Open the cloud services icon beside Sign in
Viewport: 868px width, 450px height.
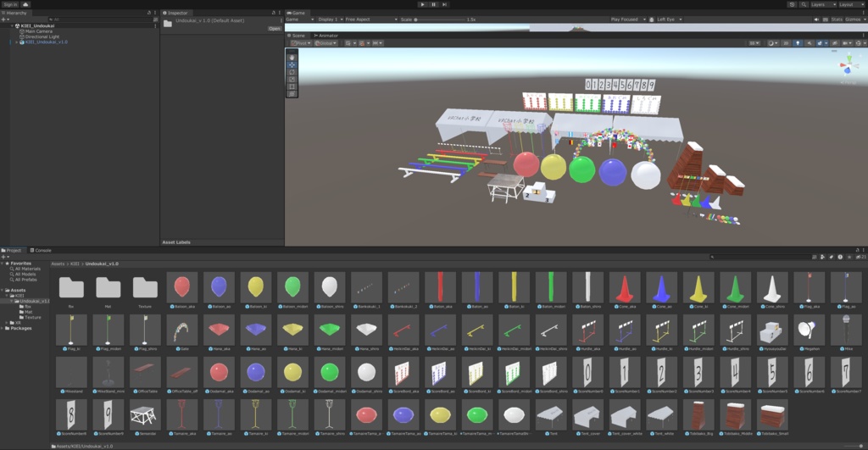pos(25,4)
